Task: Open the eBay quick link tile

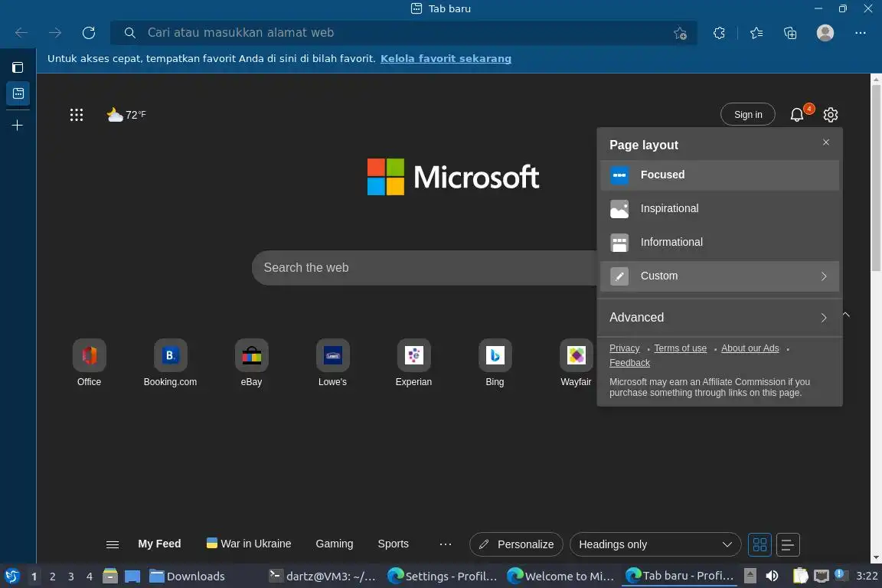Action: pyautogui.click(x=251, y=363)
